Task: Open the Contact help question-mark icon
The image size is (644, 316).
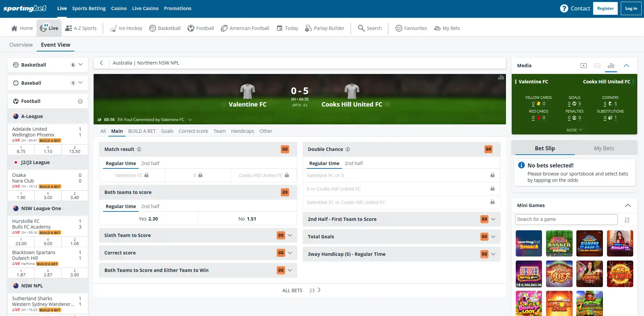Action: [564, 8]
